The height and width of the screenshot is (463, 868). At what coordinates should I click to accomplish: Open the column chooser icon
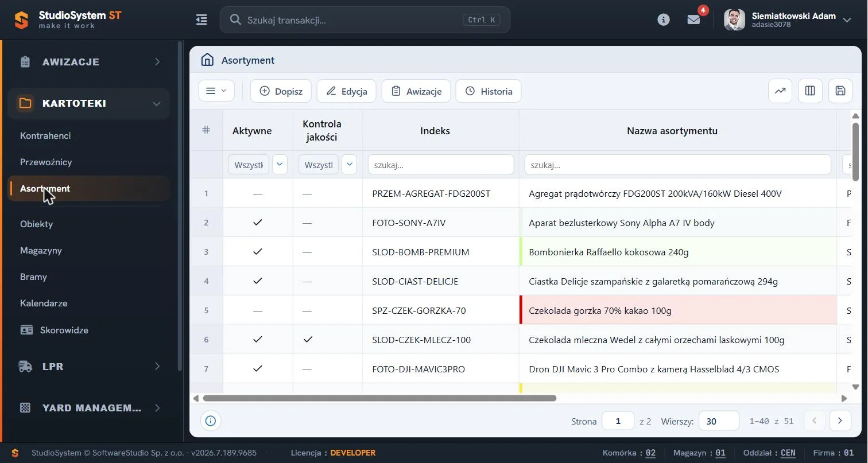pos(810,91)
